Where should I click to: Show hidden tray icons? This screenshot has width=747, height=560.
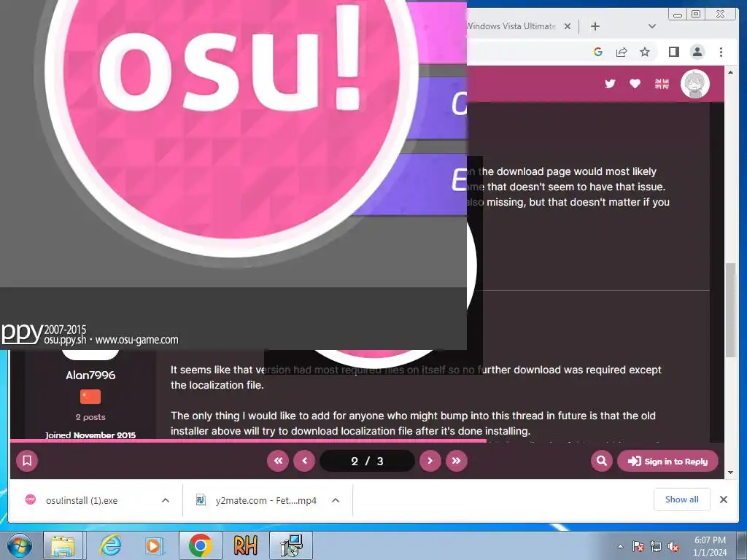coord(620,546)
